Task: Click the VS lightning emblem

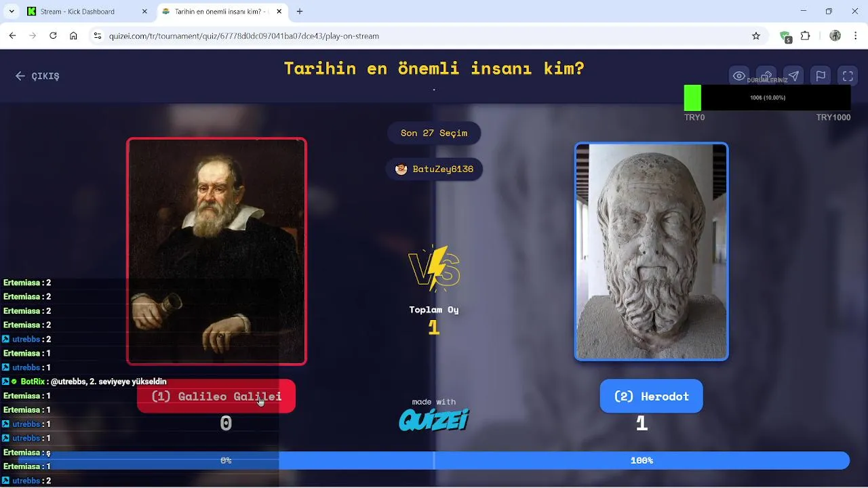Action: click(x=434, y=268)
